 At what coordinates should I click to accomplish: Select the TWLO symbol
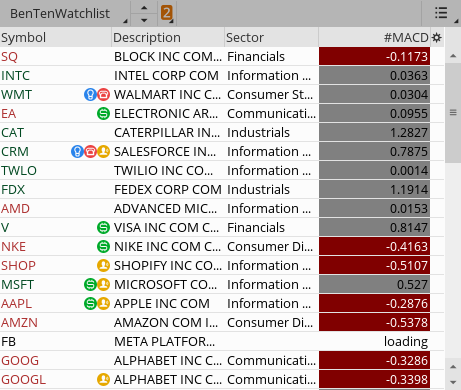point(19,171)
